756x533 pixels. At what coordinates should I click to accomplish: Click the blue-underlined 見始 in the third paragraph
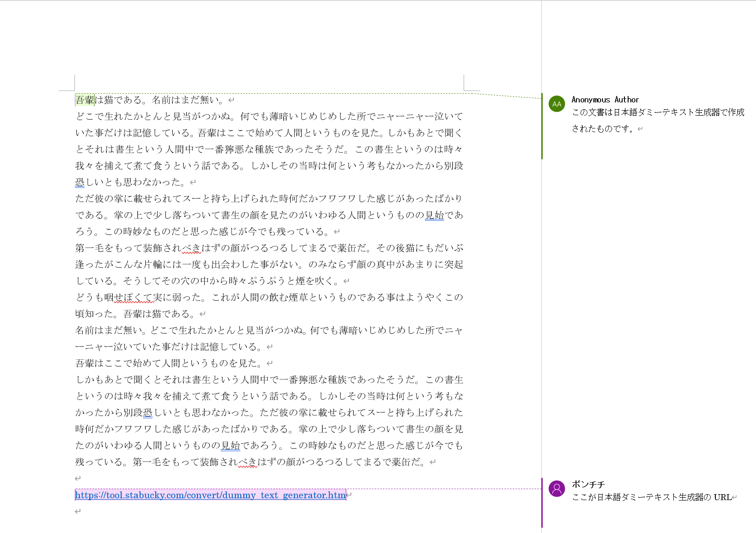click(434, 215)
